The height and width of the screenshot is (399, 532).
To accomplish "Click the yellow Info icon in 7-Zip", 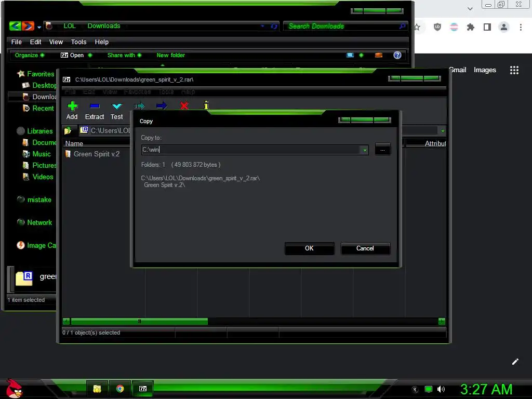I will coord(206,105).
